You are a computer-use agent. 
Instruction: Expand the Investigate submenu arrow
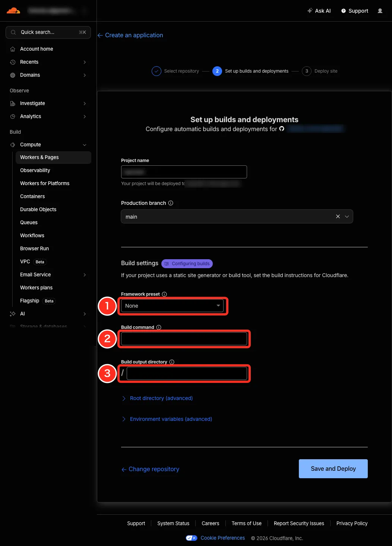85,104
